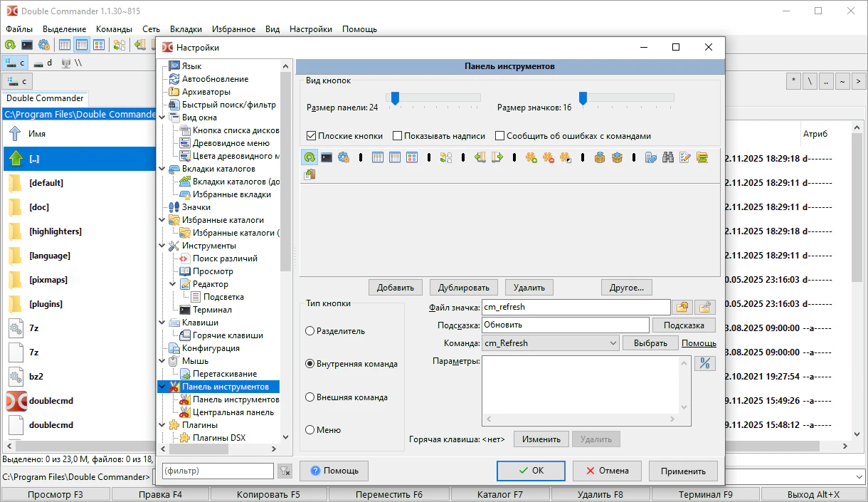
Task: Click the Добавить button
Action: pyautogui.click(x=395, y=288)
